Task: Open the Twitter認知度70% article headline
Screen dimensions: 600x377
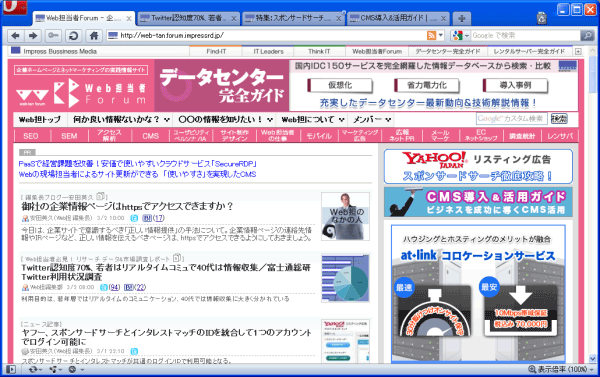Action: tap(166, 272)
